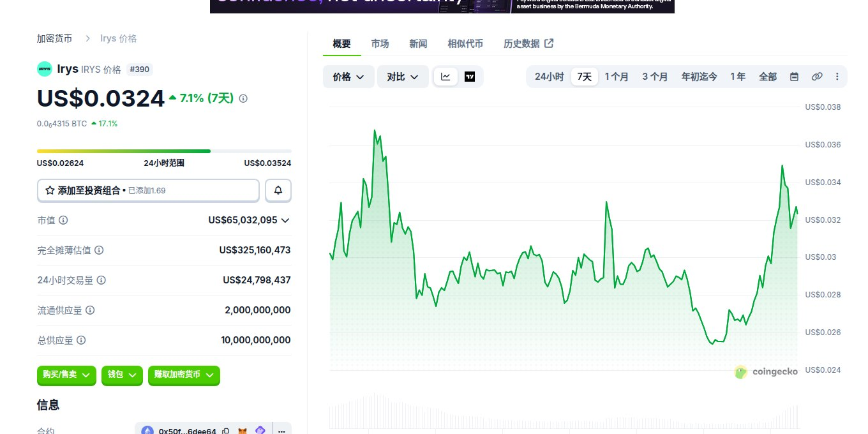Click the US$325,160,473 valuation value
Screen dimensions: 868x434
click(255, 250)
